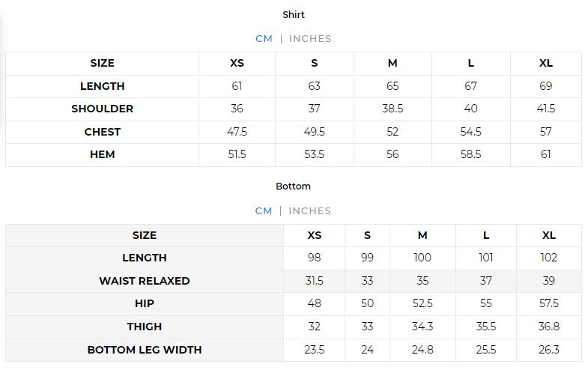
Task: Click thigh value 36.8 for size XL
Action: (549, 327)
